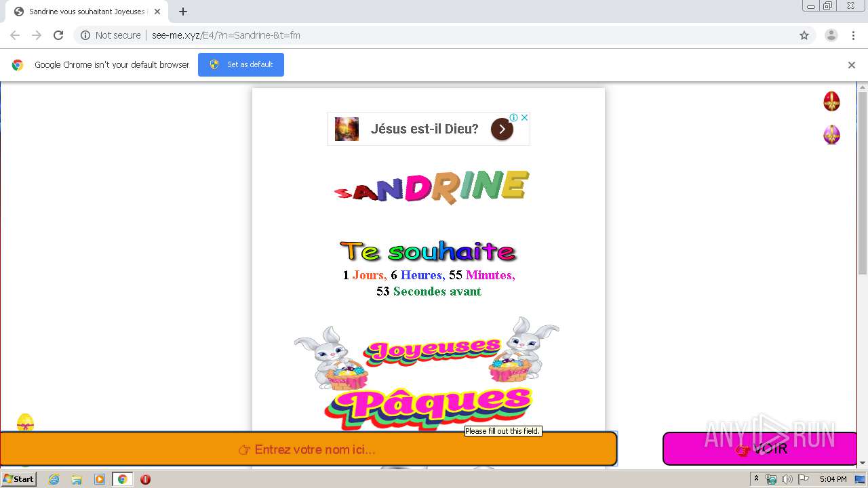Click the right bunny with basket image
Screen dimensions: 868x488
point(524,349)
